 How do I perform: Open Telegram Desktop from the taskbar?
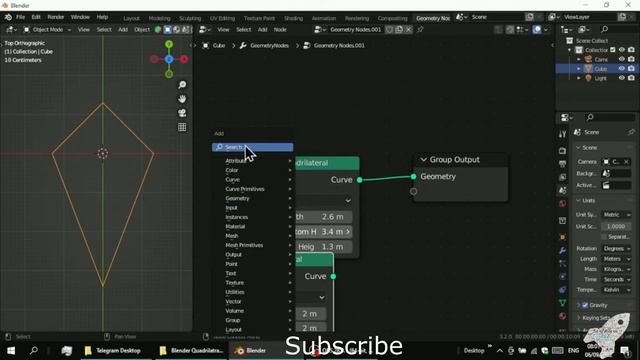[x=113, y=351]
